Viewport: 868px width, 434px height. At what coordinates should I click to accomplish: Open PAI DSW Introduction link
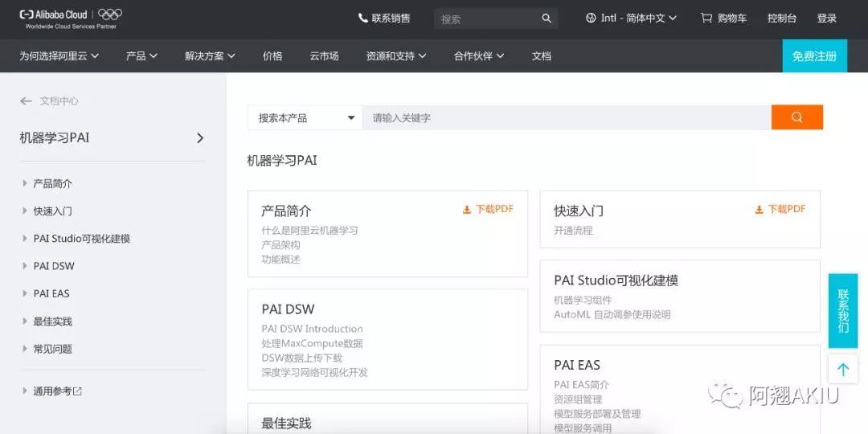tap(312, 329)
